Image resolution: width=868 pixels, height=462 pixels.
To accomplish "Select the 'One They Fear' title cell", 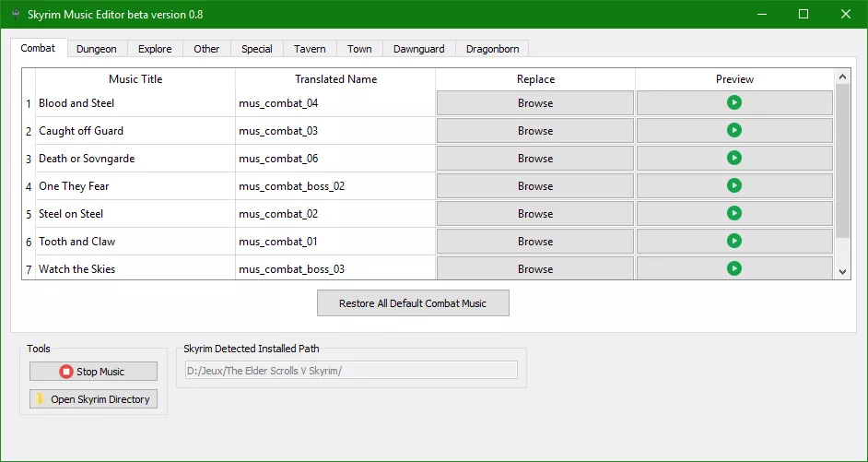I will coord(135,186).
